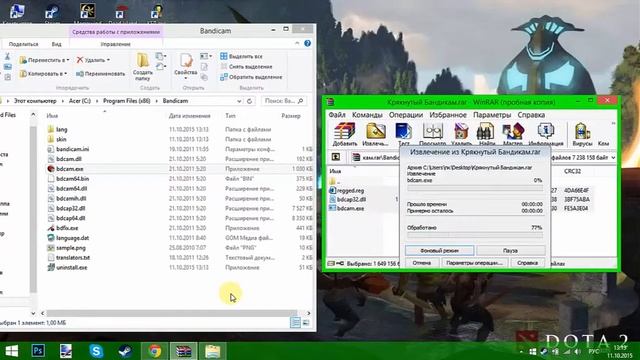Image resolution: width=640 pixels, height=360 pixels.
Task: Open Skype from the taskbar
Action: pos(96,351)
